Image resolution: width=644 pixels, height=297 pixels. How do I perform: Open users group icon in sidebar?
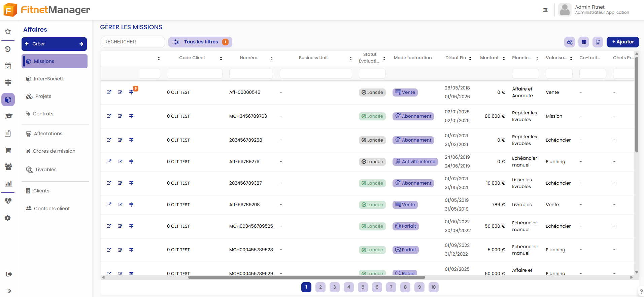8,166
